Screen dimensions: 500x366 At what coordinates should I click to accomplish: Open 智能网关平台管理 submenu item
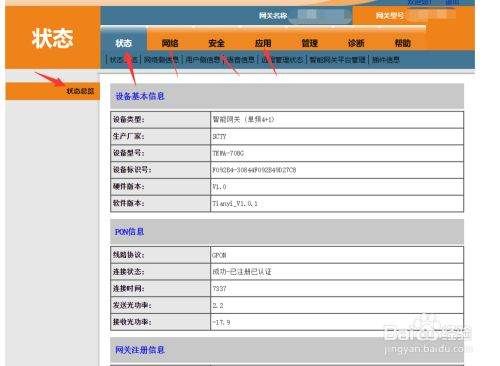coord(337,60)
